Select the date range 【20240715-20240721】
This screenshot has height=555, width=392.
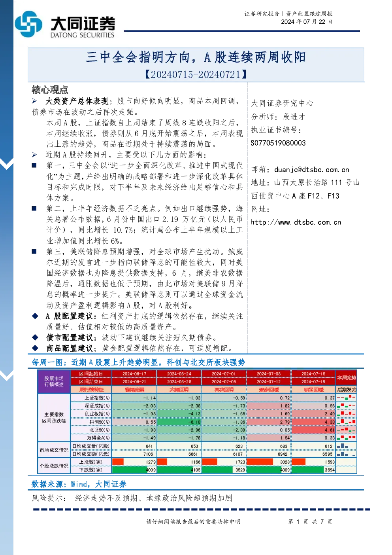(196, 74)
